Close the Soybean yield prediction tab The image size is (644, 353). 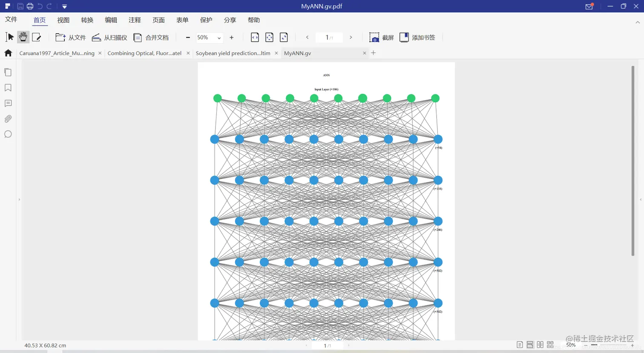pyautogui.click(x=276, y=53)
